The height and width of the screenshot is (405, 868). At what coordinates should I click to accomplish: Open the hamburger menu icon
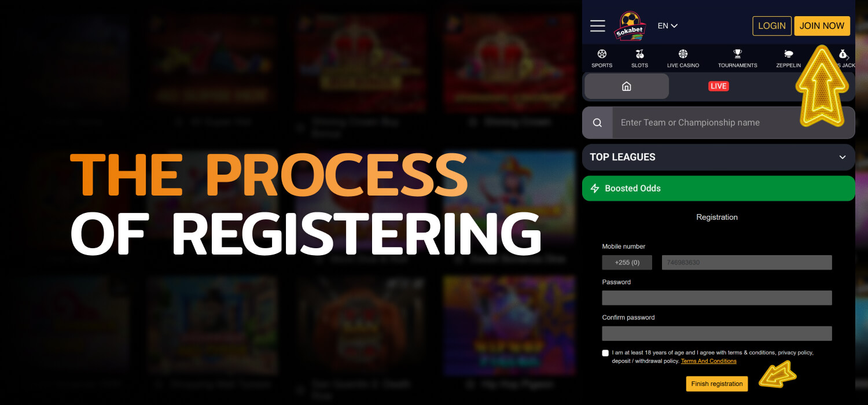tap(597, 26)
